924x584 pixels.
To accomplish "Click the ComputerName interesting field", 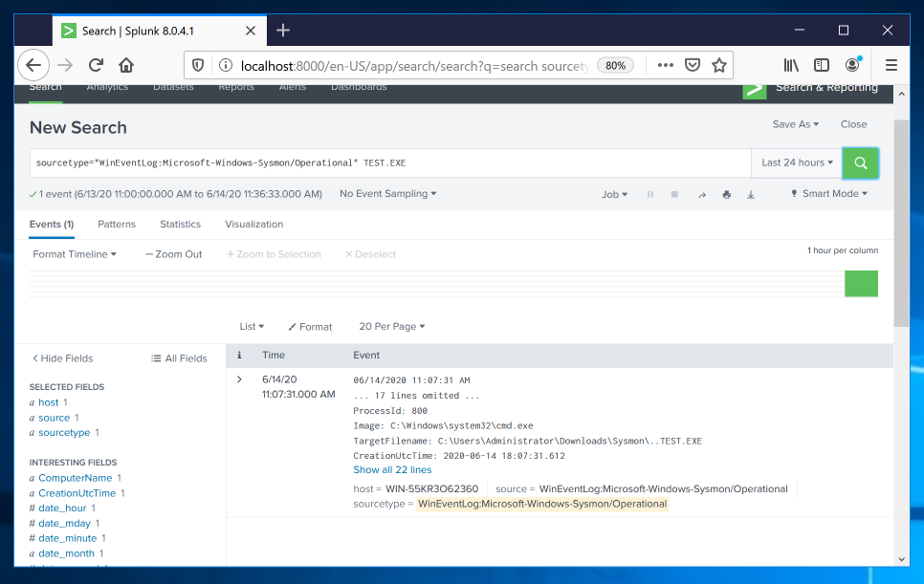I will point(76,478).
